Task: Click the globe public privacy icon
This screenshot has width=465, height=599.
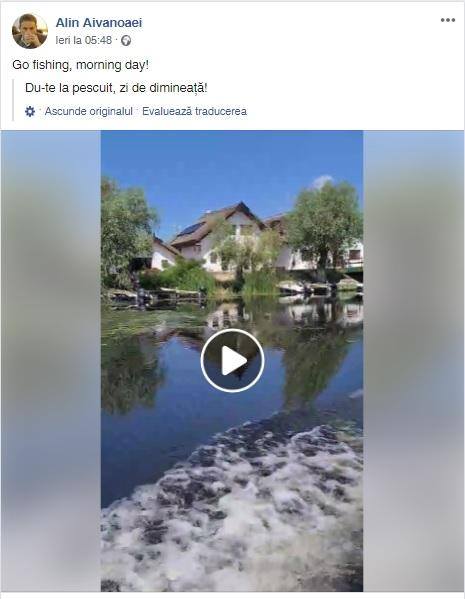Action: coord(126,40)
